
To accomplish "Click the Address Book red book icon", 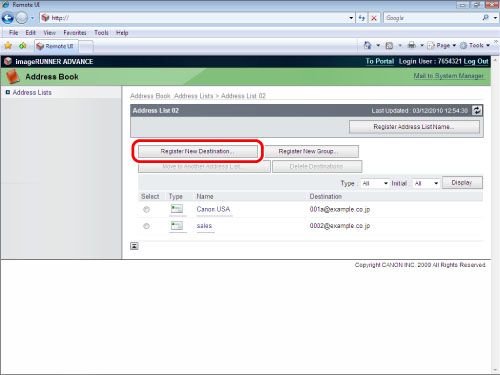I will coord(13,76).
